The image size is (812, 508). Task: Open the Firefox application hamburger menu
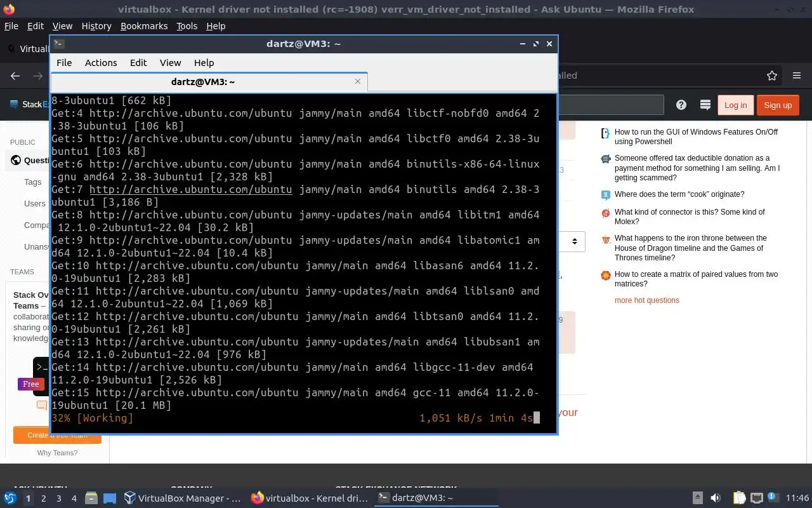coord(797,76)
